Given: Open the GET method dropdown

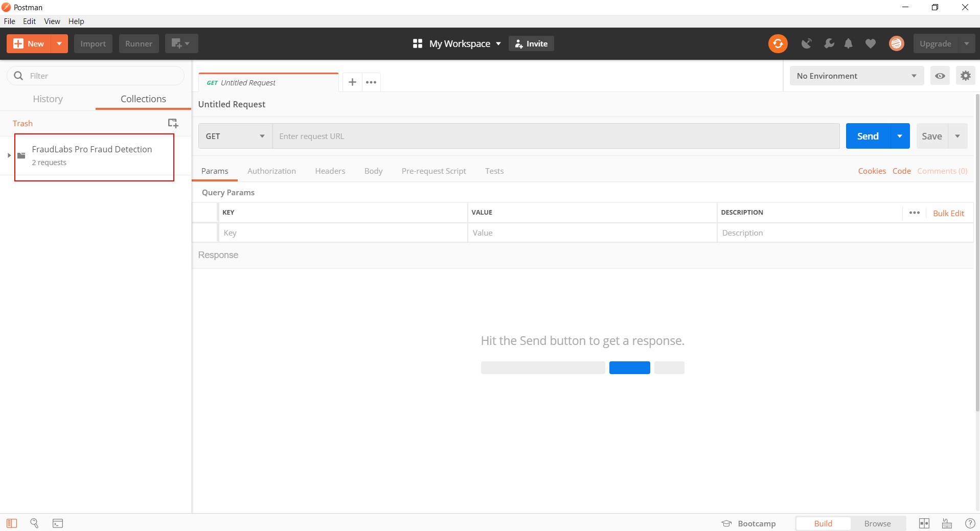Looking at the screenshot, I should 235,136.
